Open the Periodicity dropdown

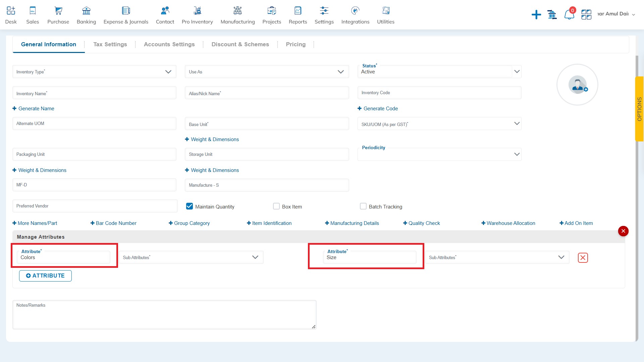click(439, 155)
